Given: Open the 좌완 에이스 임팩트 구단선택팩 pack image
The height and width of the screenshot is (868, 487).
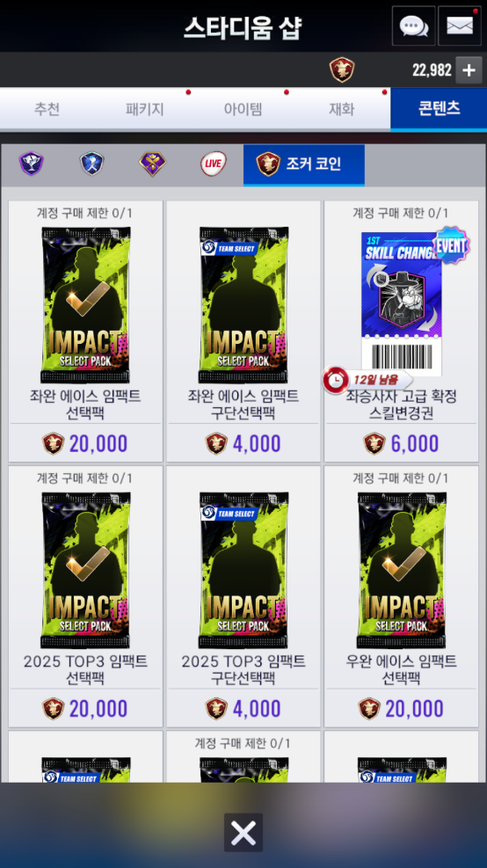Looking at the screenshot, I should click(x=243, y=305).
